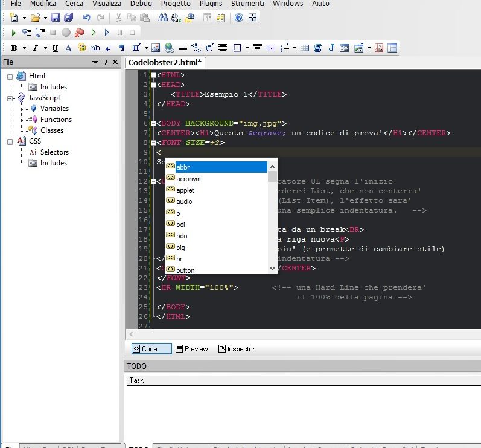Open the Plugins menu

point(211,4)
